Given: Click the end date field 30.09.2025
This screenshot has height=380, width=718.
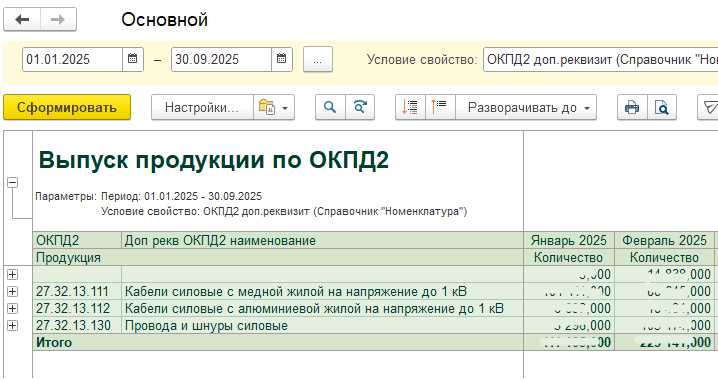Looking at the screenshot, I should click(x=221, y=59).
